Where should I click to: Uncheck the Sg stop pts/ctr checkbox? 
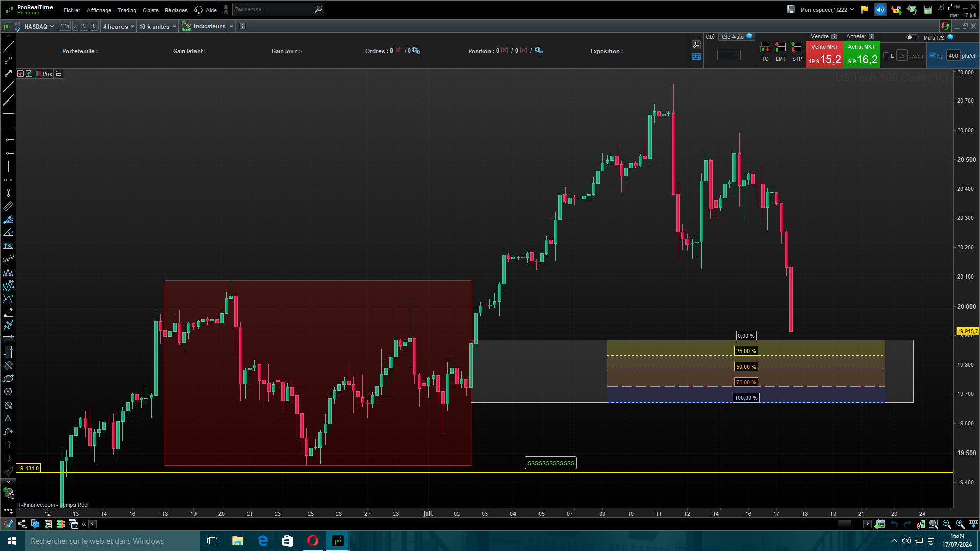(x=933, y=56)
